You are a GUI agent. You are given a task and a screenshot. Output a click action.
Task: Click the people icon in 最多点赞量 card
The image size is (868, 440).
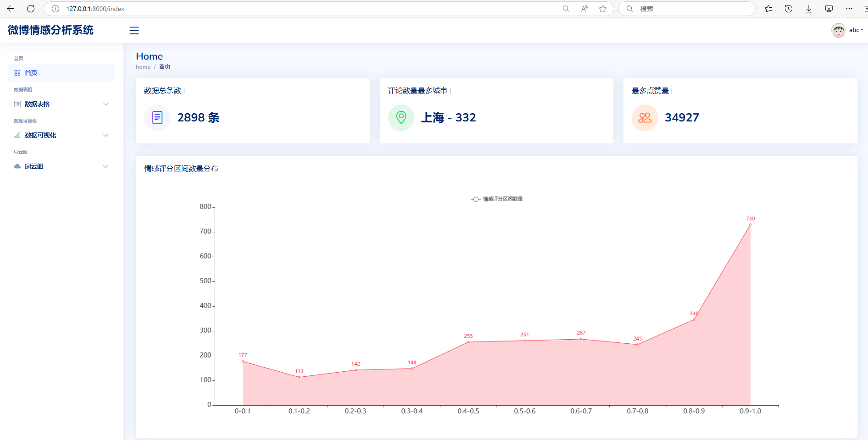point(645,118)
